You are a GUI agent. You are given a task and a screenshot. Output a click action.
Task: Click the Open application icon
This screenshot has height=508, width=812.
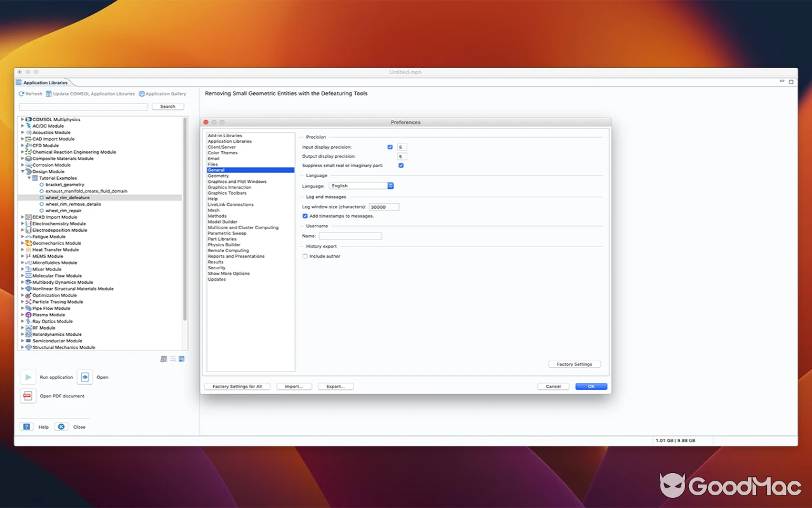[85, 377]
